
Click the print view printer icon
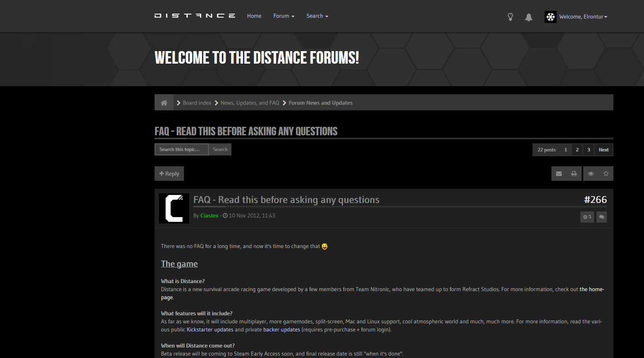coord(574,174)
